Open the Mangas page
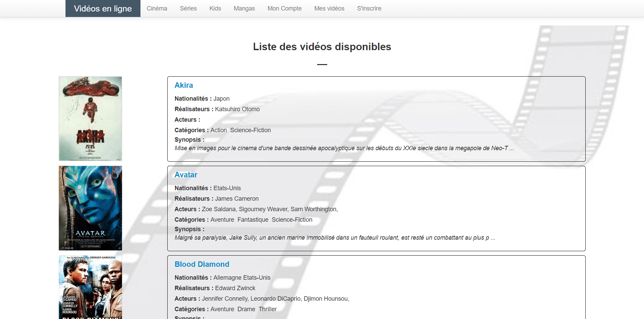 [x=244, y=8]
